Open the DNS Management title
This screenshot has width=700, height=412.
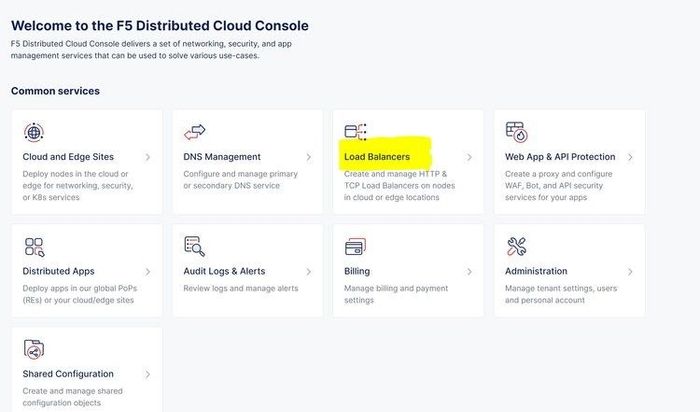[x=222, y=157]
